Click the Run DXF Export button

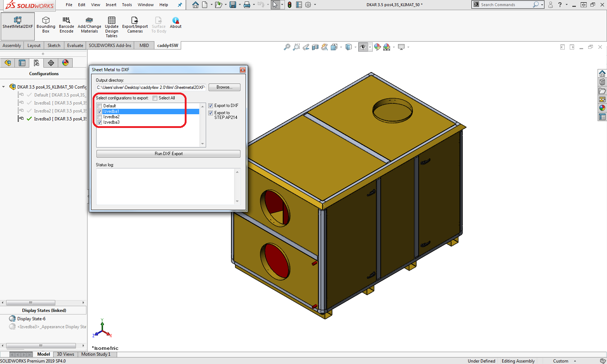pyautogui.click(x=168, y=154)
